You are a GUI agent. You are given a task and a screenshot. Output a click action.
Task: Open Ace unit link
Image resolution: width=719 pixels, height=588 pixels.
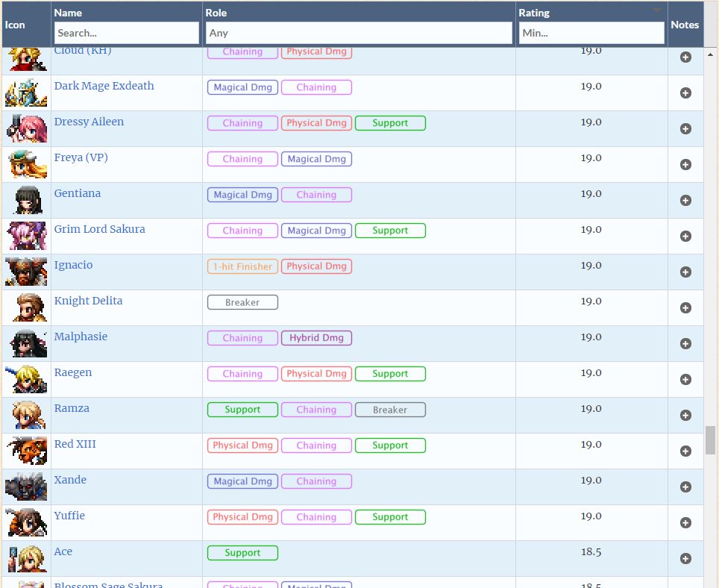(63, 551)
